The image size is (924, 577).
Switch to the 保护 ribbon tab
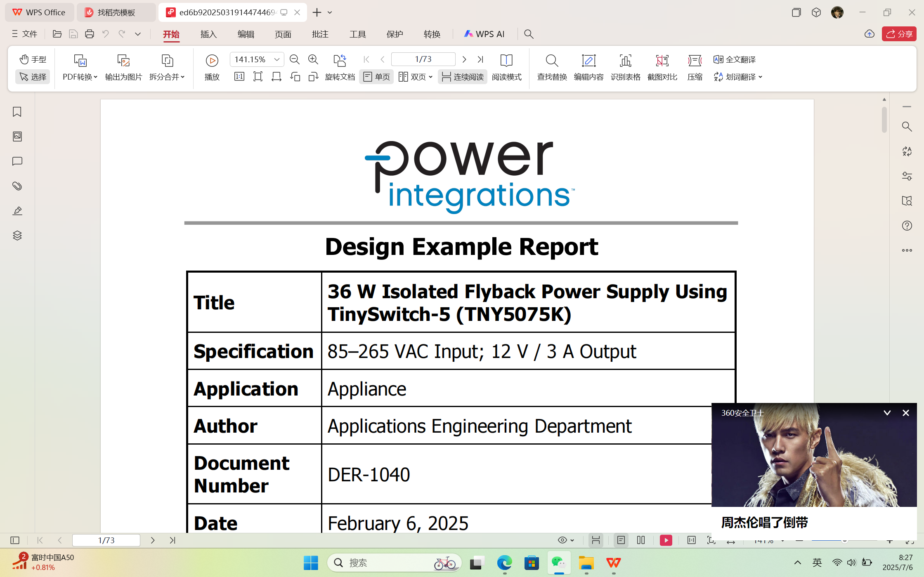[x=395, y=34]
